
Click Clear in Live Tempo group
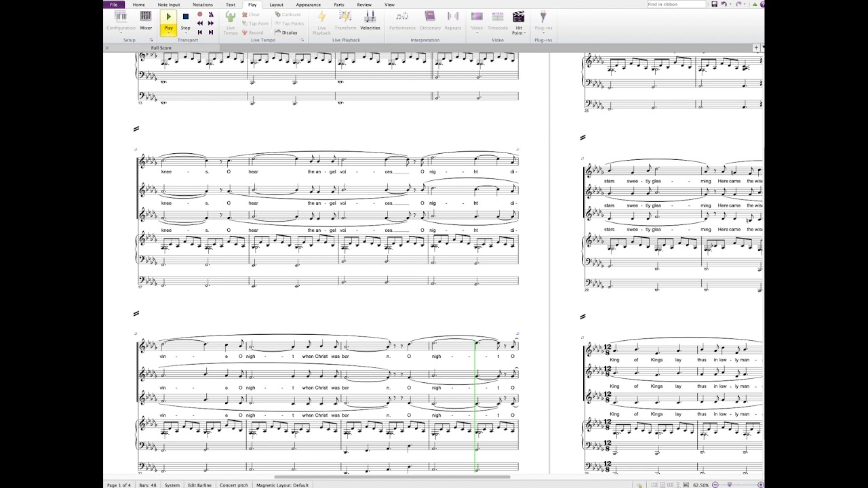(250, 14)
